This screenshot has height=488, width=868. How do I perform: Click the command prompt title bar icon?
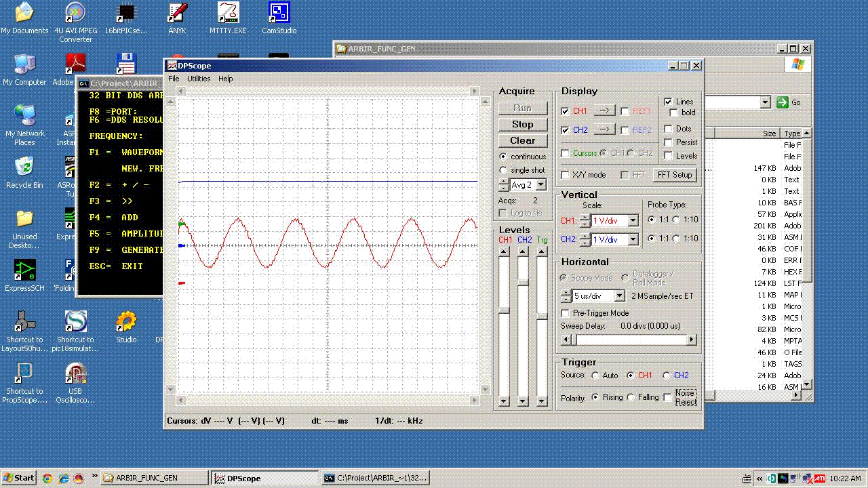83,84
